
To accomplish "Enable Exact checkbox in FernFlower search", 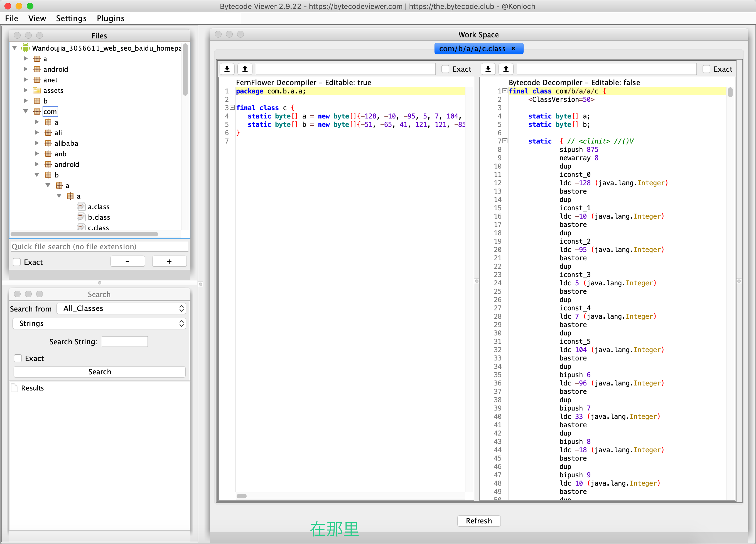I will 445,69.
